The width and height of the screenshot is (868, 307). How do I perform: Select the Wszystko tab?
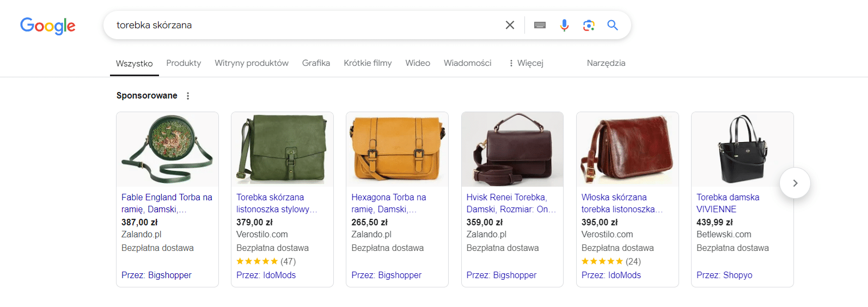coord(135,64)
